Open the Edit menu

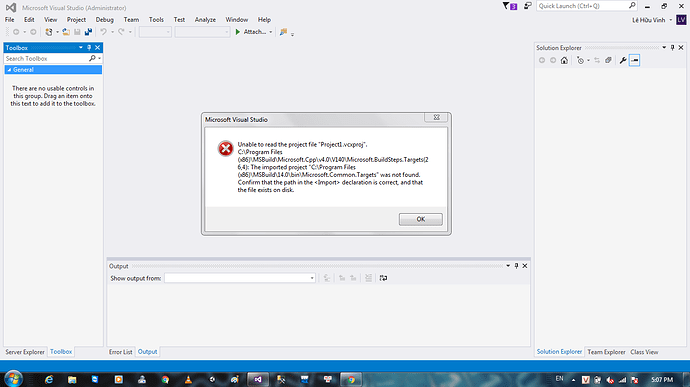(29, 20)
